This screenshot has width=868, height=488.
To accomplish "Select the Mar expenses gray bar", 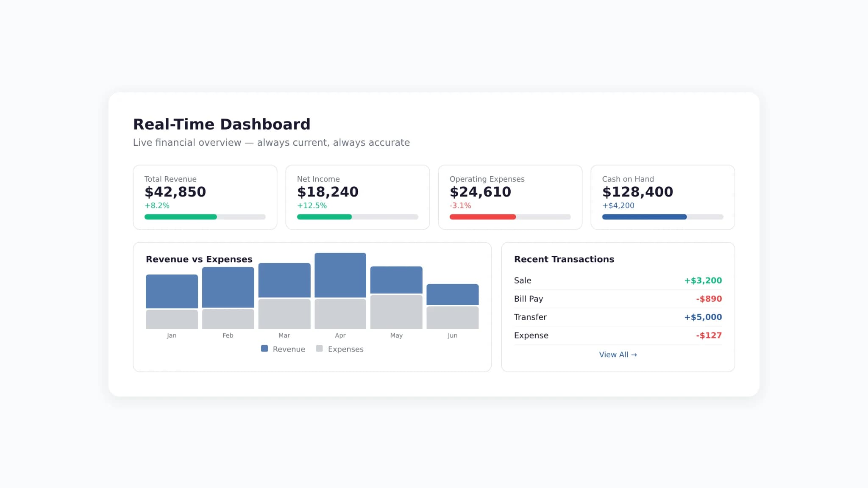I will coord(284,314).
